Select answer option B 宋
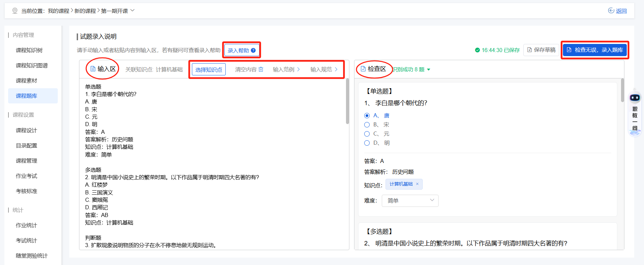This screenshot has width=644, height=265. [x=367, y=125]
